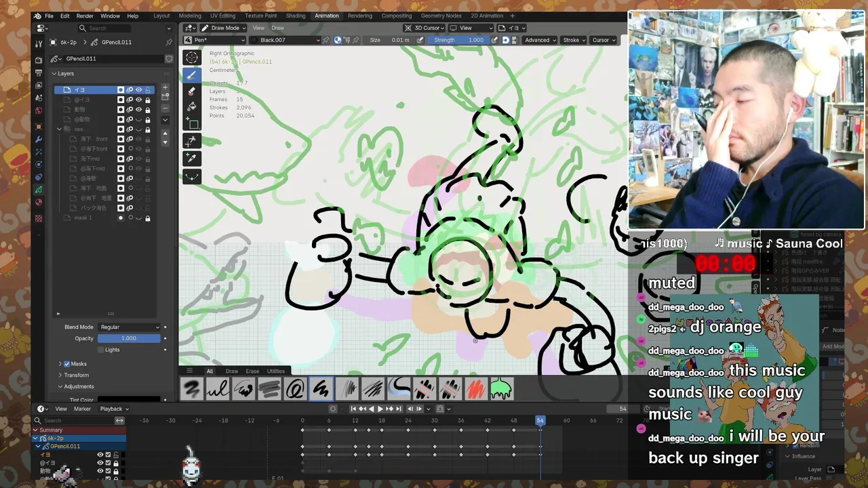868x488 pixels.
Task: Open the World properties tab
Action: click(x=39, y=110)
